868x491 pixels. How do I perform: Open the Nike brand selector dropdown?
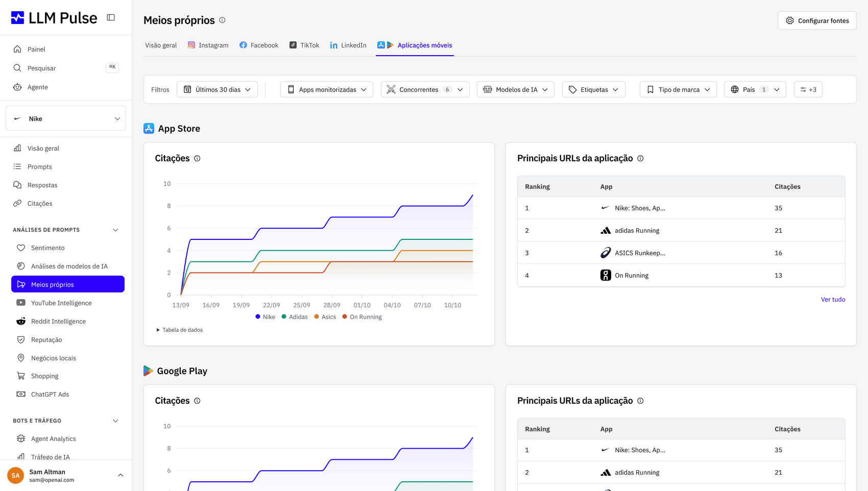(66, 118)
